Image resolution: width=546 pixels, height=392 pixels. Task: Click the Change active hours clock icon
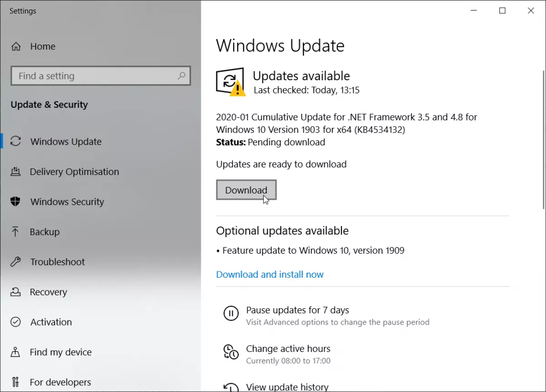[x=231, y=352]
